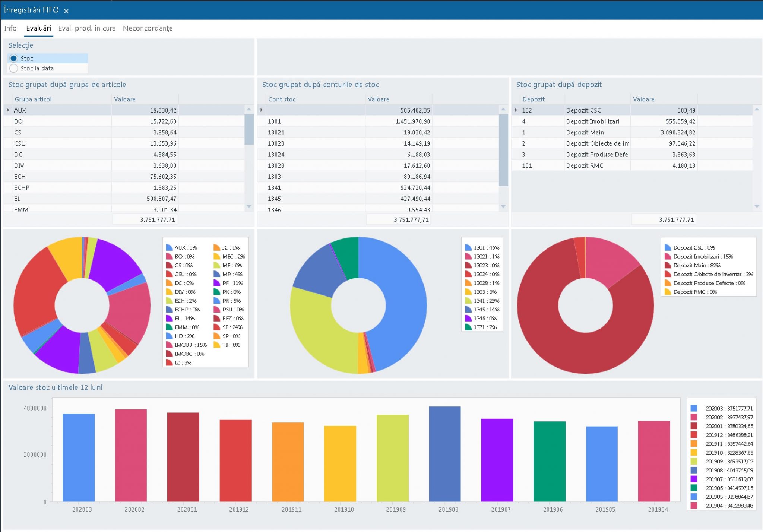
Task: Switch to the Info tab
Action: point(10,28)
